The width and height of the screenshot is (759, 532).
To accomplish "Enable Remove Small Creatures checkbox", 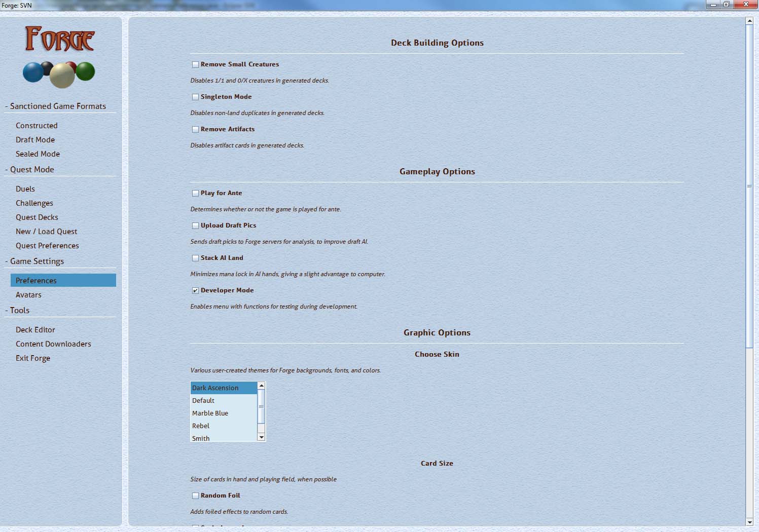I will pyautogui.click(x=195, y=65).
